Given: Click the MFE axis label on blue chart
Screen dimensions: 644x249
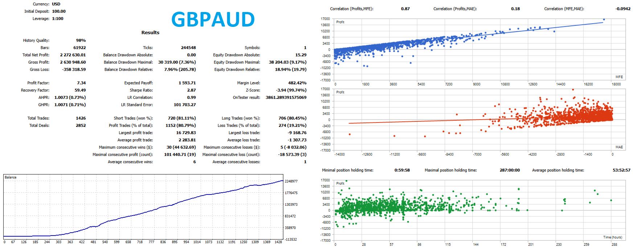Looking at the screenshot, I should 619,77.
